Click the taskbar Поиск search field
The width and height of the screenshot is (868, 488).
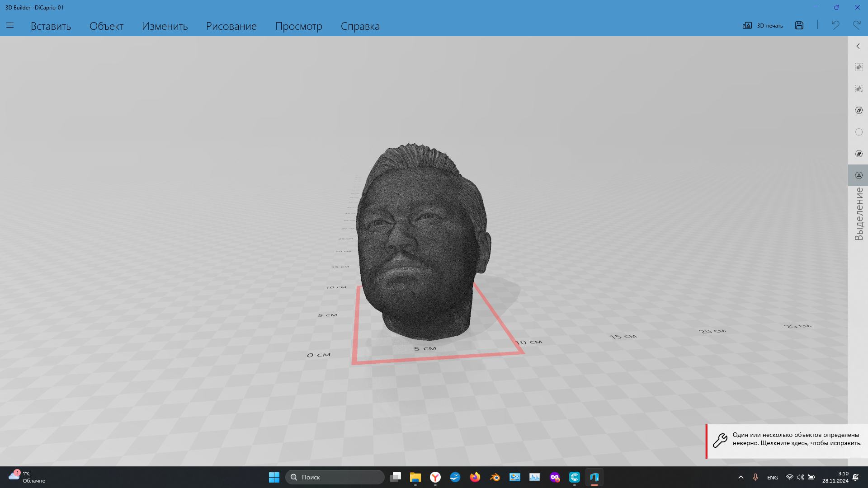pos(335,477)
